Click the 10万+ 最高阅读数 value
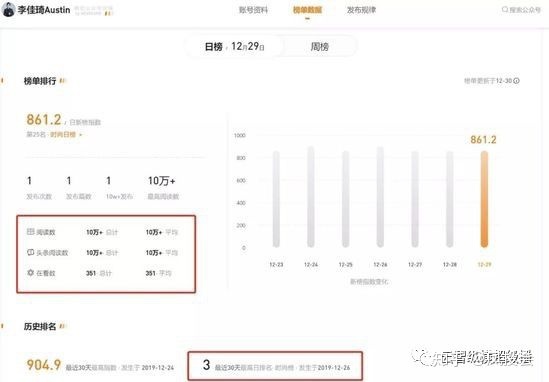The image size is (549, 382). pos(161,181)
